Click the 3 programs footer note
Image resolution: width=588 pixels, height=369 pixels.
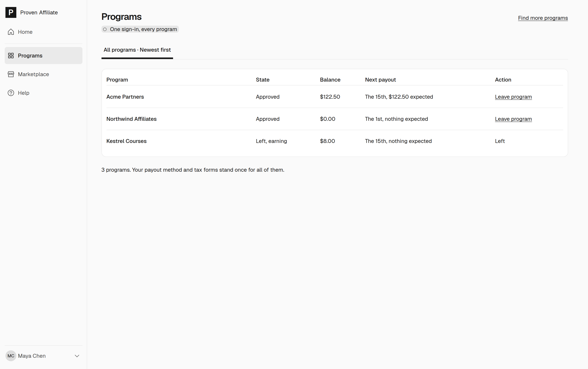[x=193, y=170]
